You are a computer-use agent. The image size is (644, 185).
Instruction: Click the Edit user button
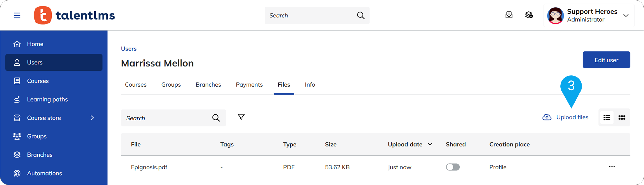pos(606,60)
